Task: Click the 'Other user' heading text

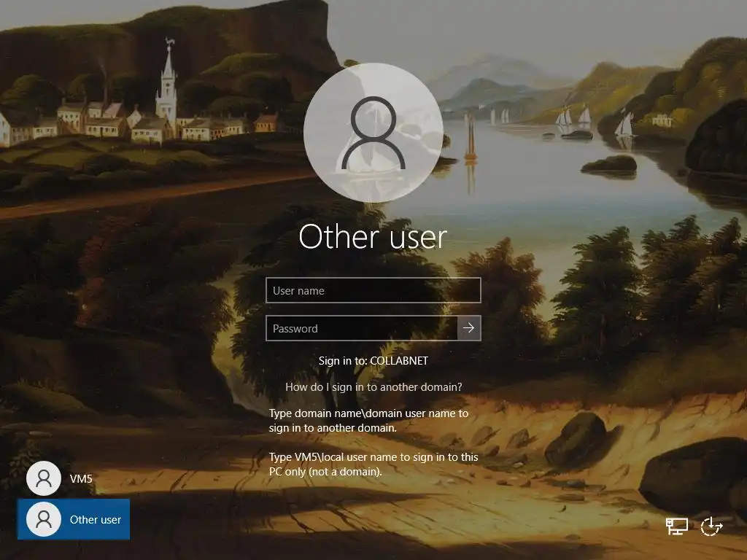Action: (373, 237)
